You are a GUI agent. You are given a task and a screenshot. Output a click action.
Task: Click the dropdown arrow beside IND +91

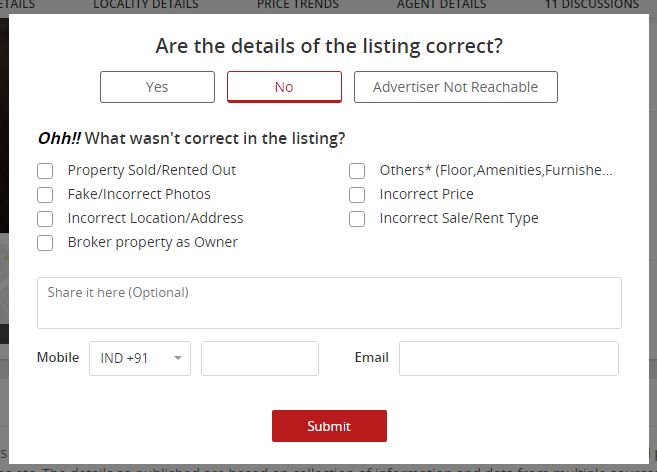178,358
